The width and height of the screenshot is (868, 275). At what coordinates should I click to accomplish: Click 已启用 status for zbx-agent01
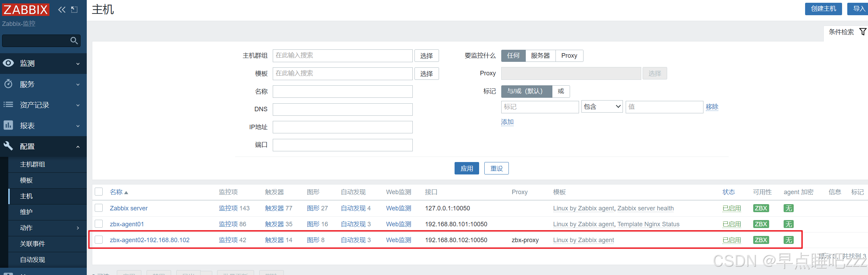pyautogui.click(x=732, y=224)
